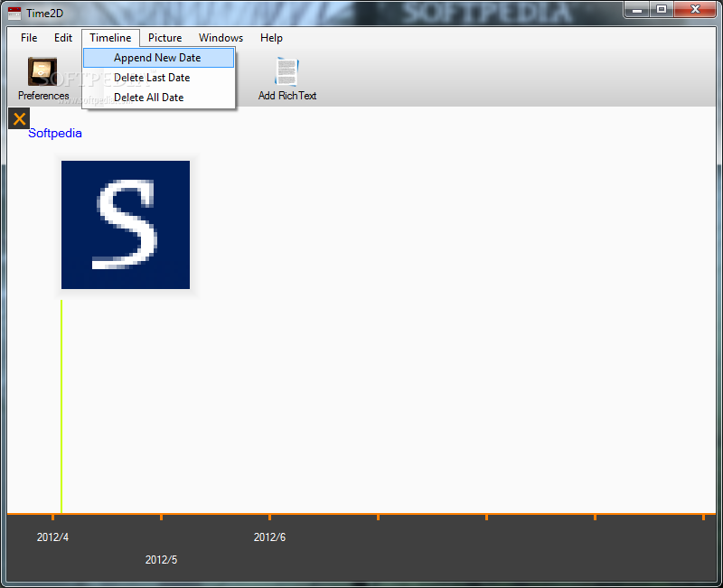Choose Delete Last Date
The width and height of the screenshot is (723, 588).
click(x=159, y=78)
